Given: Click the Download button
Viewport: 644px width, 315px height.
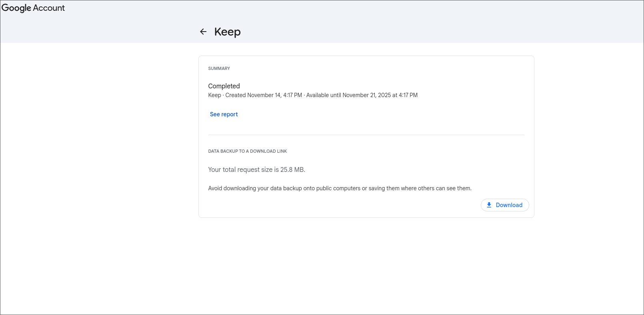Looking at the screenshot, I should [505, 205].
